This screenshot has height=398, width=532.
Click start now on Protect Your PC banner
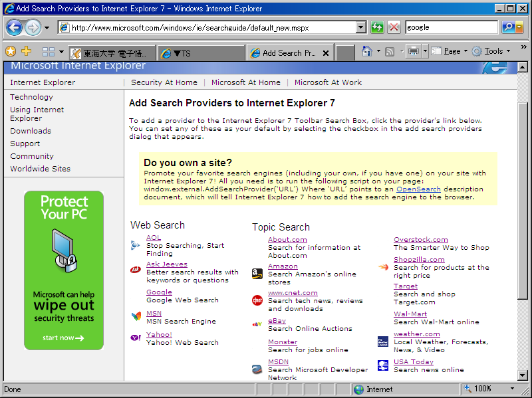(x=63, y=338)
